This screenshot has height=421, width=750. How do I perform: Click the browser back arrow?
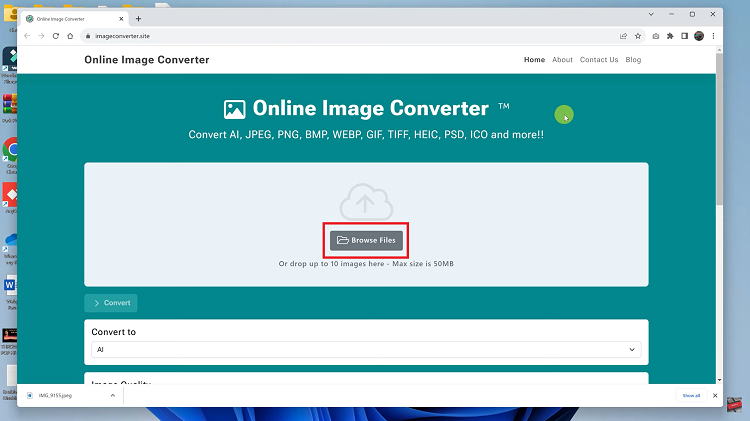27,36
